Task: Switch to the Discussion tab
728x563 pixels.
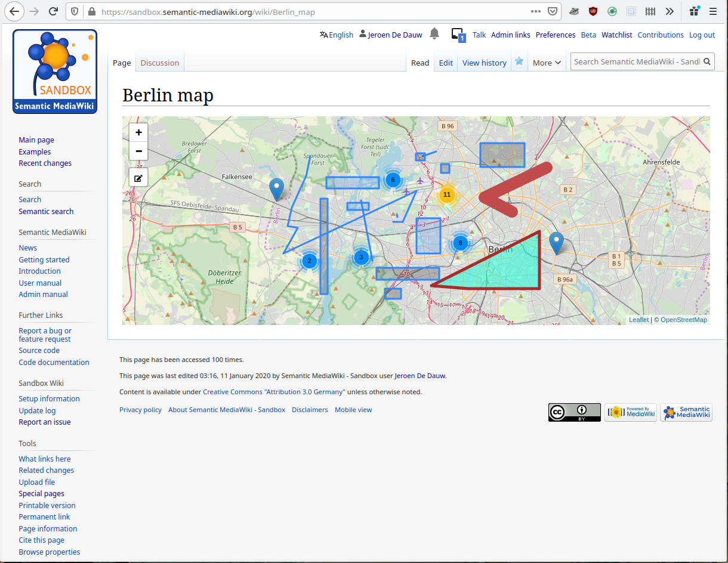Action: [158, 63]
